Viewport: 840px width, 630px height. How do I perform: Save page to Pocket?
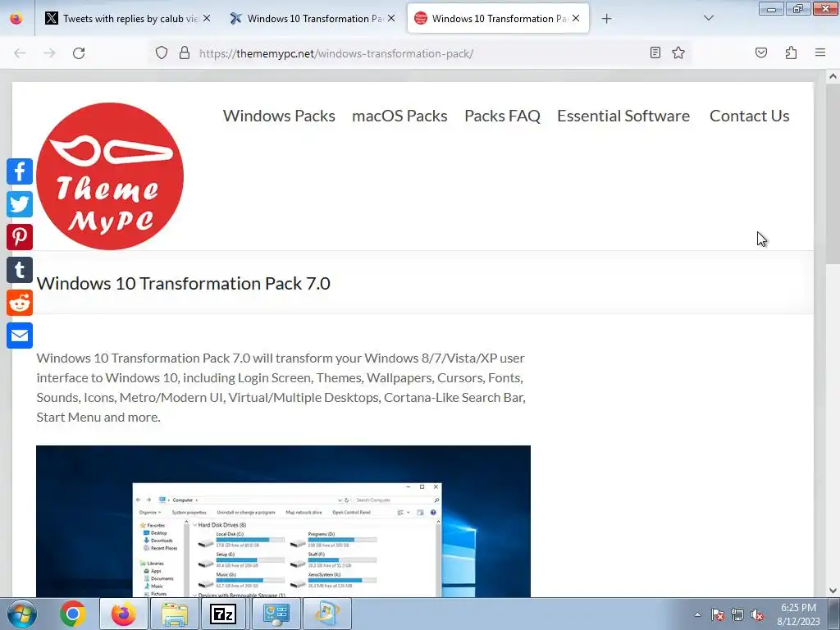pos(761,52)
